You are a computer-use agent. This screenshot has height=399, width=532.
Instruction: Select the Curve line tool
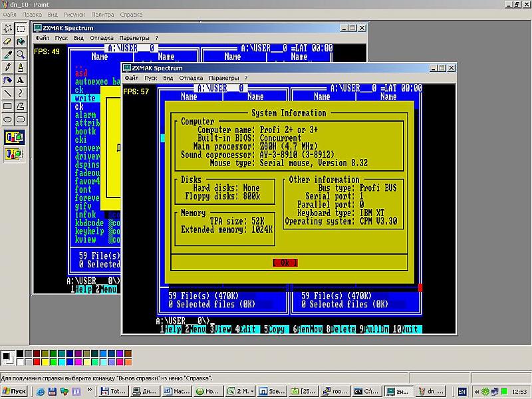point(21,93)
